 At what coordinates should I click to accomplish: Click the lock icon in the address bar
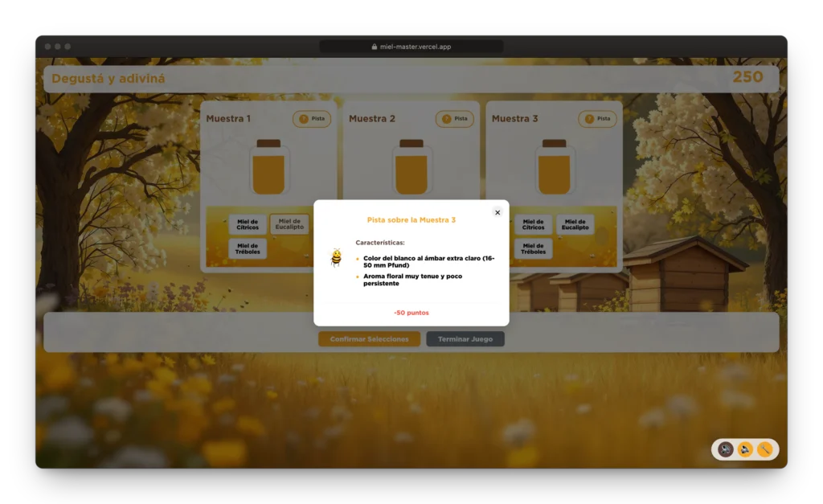(x=375, y=47)
